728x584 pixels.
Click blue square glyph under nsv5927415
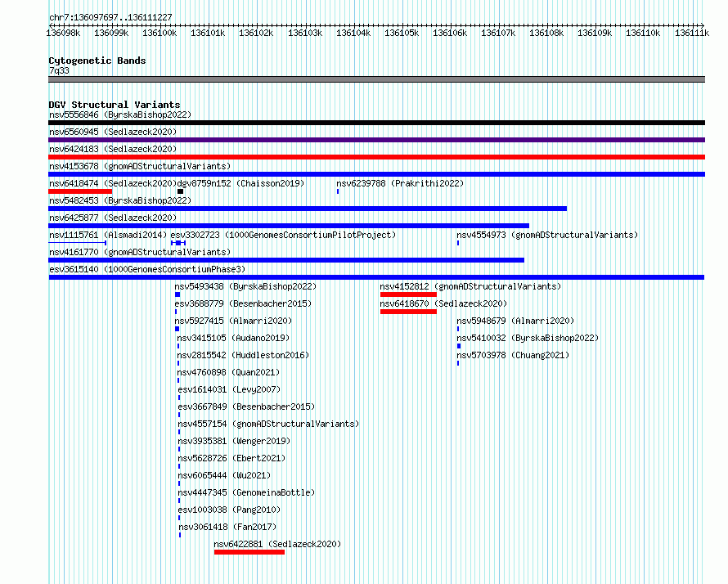[177, 329]
